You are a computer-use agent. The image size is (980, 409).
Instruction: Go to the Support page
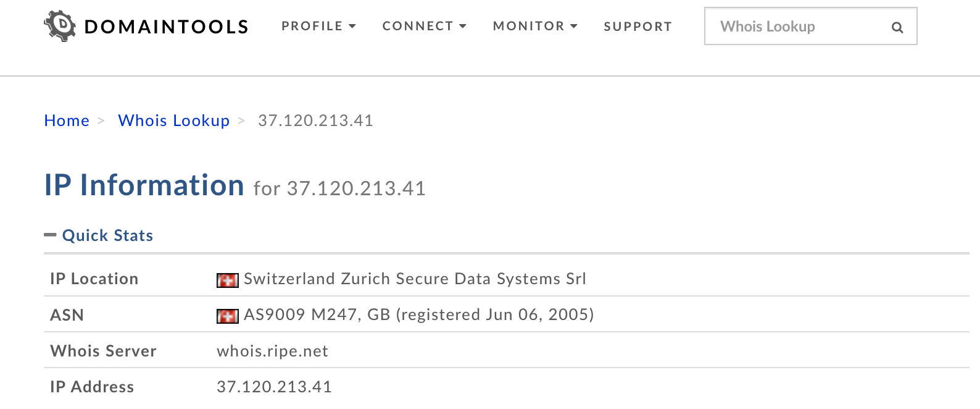coord(637,27)
